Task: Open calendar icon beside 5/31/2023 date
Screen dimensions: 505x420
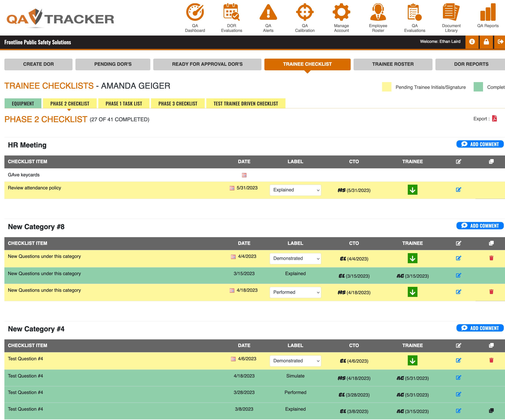Action: pyautogui.click(x=232, y=188)
